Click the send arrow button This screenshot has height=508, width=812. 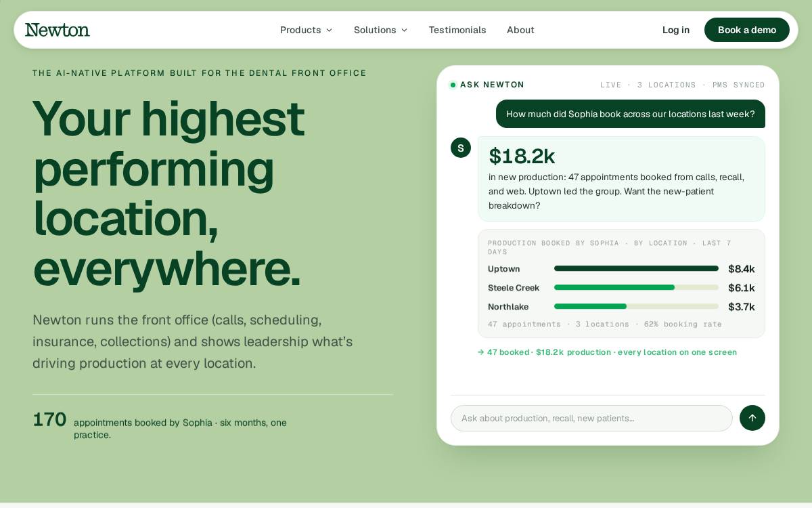point(752,418)
